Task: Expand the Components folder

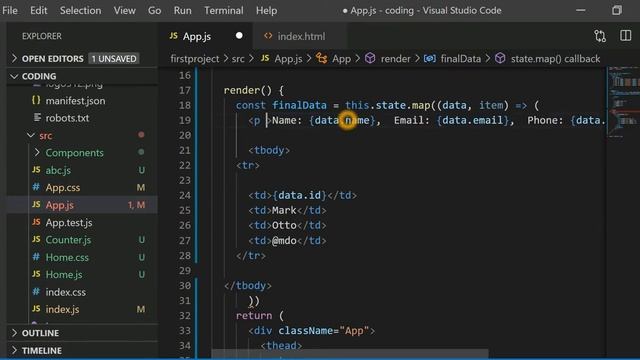Action: (x=74, y=153)
